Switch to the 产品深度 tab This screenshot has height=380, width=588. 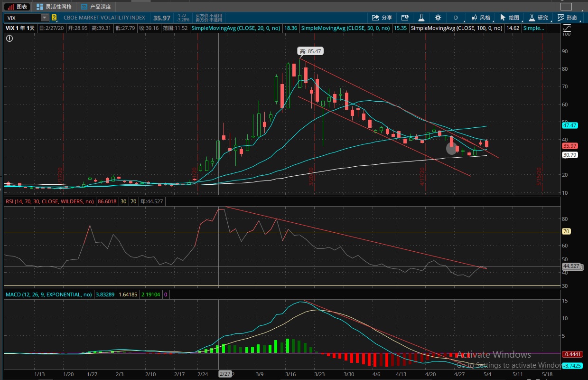pyautogui.click(x=96, y=7)
